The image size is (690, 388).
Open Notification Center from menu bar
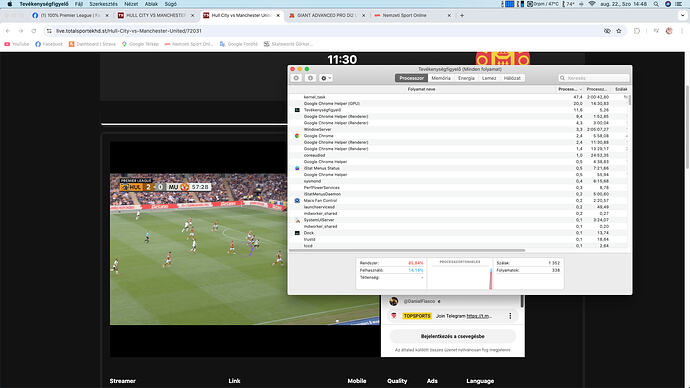[x=679, y=4]
